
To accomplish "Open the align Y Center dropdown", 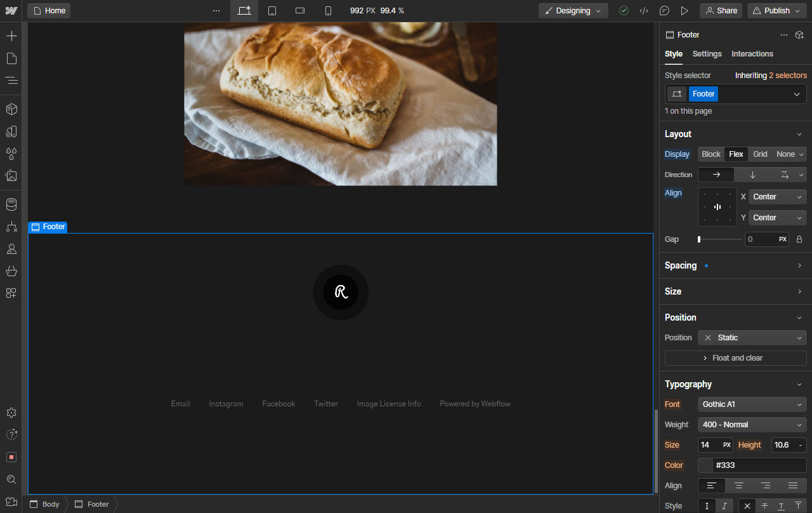I will (x=778, y=218).
